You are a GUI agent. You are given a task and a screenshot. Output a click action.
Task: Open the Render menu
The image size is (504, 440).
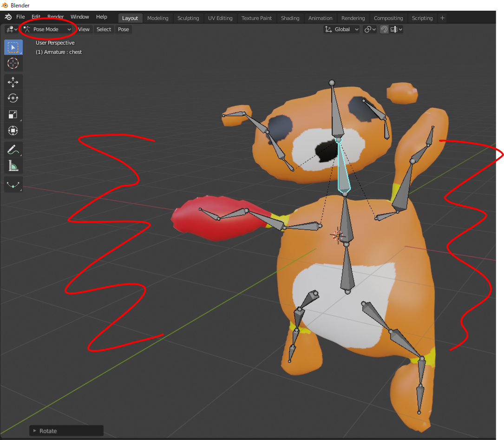click(x=56, y=17)
